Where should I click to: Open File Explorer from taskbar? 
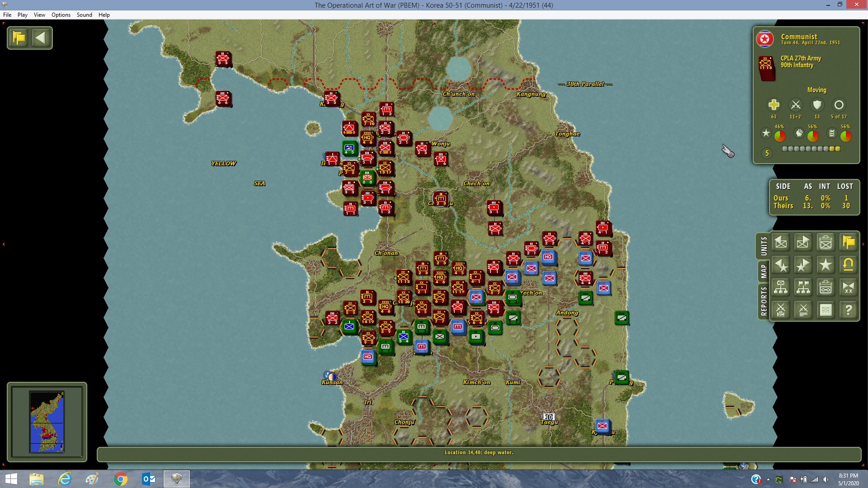(x=36, y=479)
